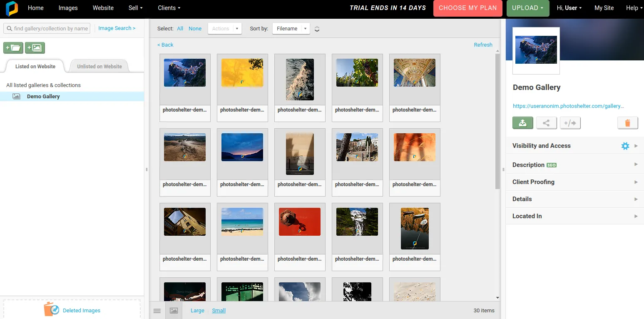The width and height of the screenshot is (644, 319).
Task: Open My Site in the top bar
Action: [x=604, y=8]
